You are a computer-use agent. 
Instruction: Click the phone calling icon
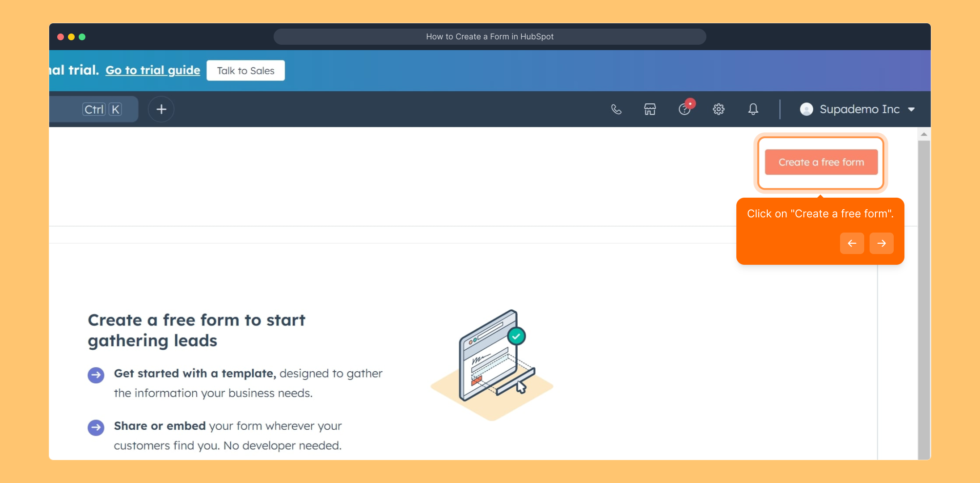click(616, 109)
